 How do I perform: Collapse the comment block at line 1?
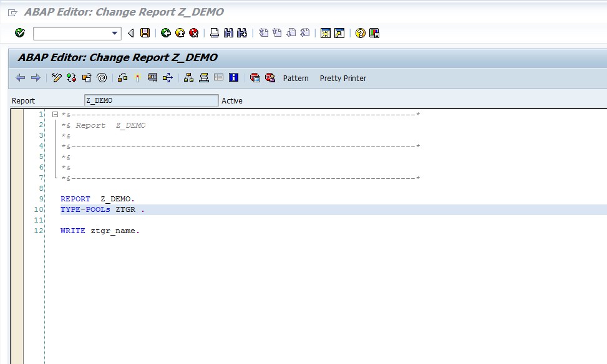(x=55, y=115)
